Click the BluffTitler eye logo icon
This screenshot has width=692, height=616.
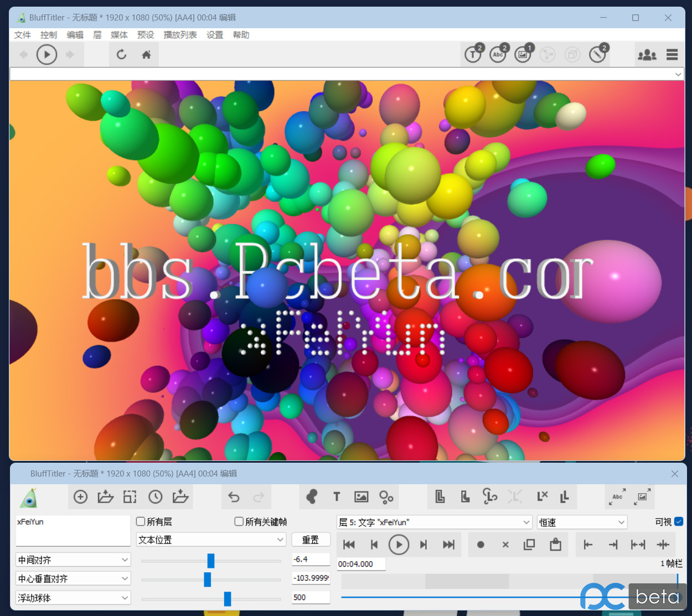click(29, 498)
